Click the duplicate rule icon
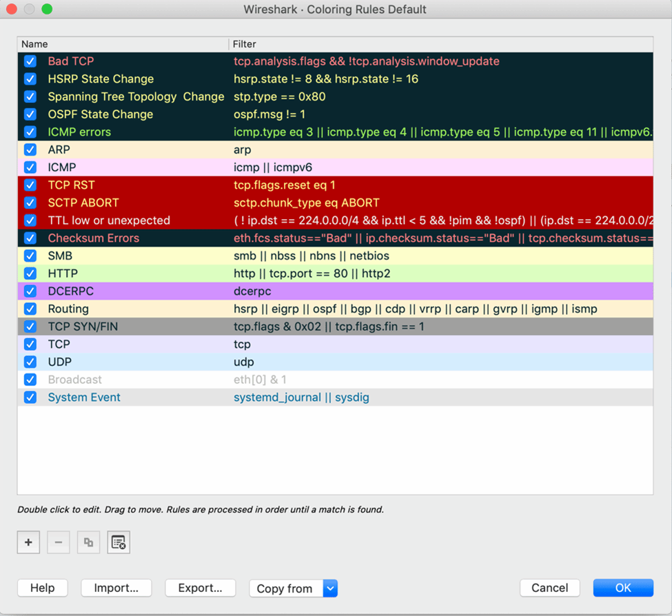672x616 pixels. coord(88,542)
